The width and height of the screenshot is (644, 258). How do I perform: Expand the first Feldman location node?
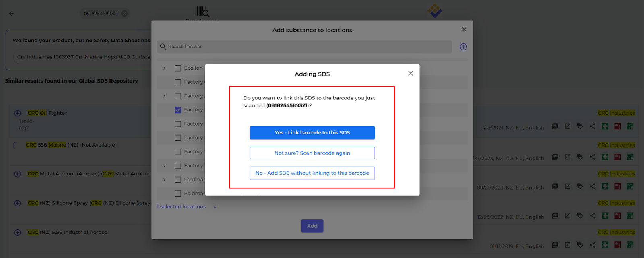tap(164, 180)
